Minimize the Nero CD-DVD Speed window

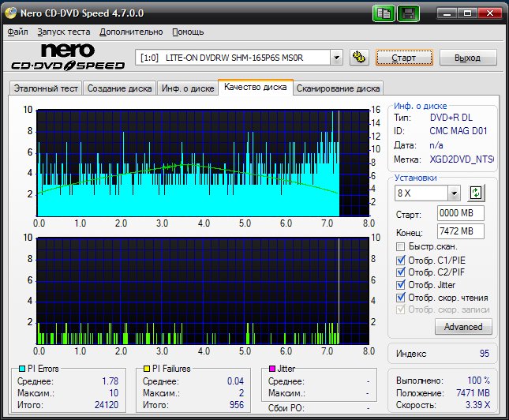click(447, 13)
